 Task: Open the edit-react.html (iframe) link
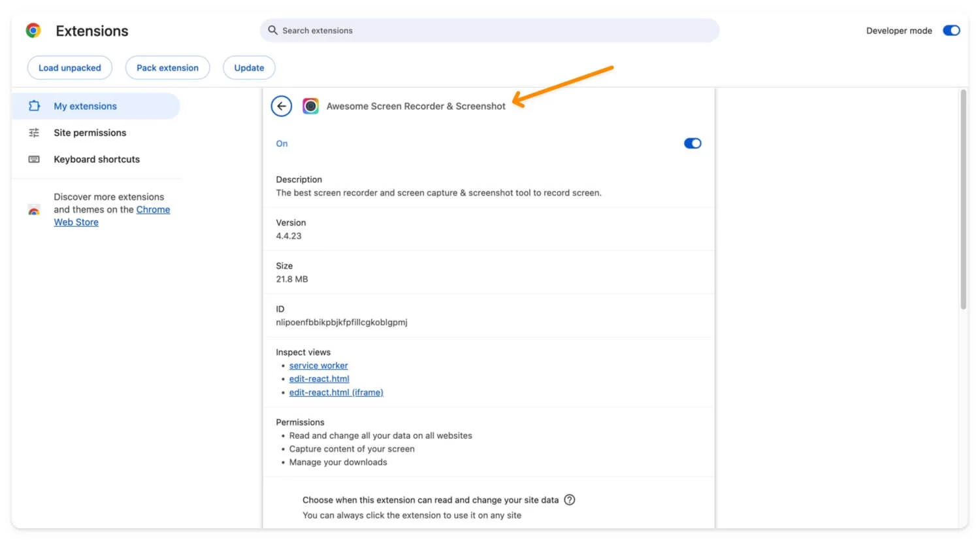pos(336,393)
